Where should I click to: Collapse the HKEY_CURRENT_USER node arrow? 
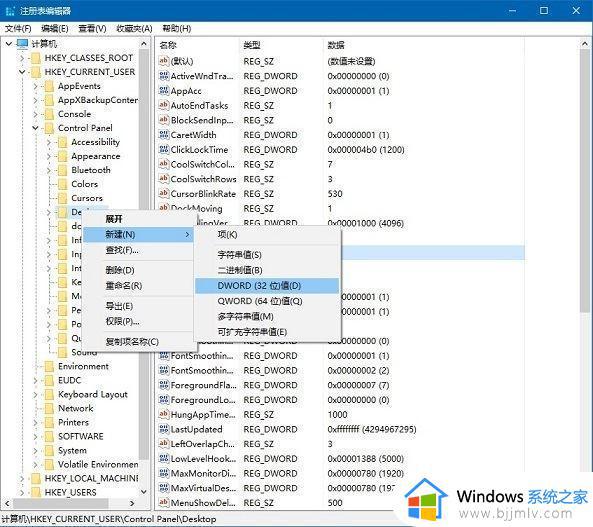coord(22,72)
